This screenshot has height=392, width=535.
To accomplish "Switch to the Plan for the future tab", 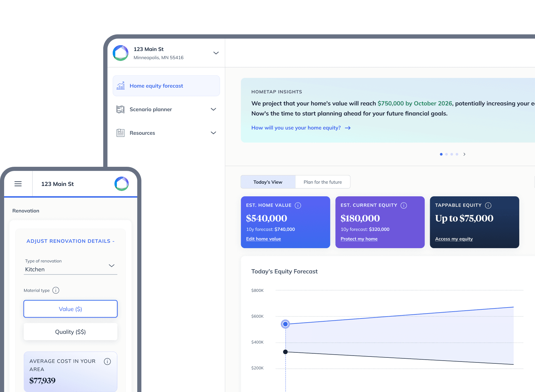I will click(x=323, y=182).
